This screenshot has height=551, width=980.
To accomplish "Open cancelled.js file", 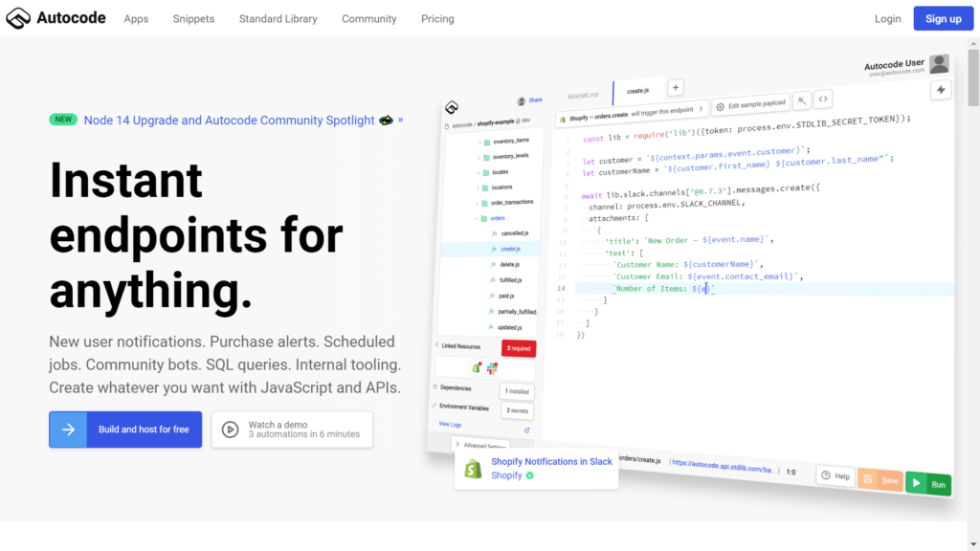I will coord(510,233).
